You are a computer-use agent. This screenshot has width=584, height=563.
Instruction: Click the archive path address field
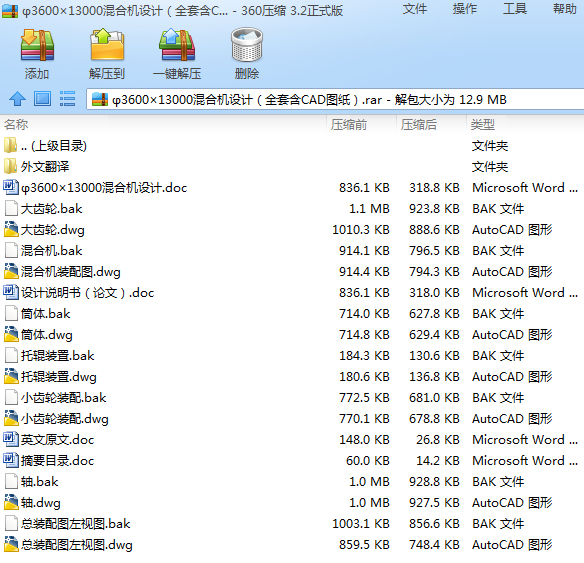pos(335,99)
